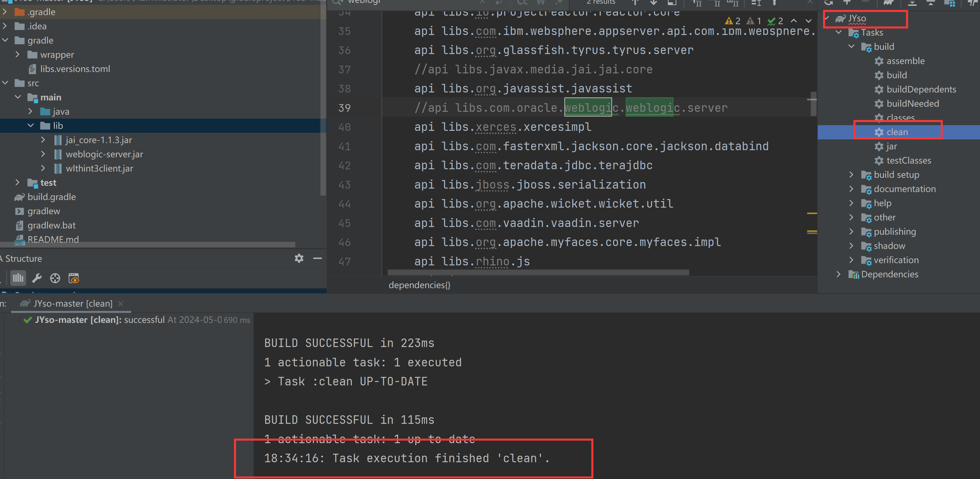This screenshot has height=479, width=980.
Task: Open inspections widget showing warnings count
Action: click(754, 20)
